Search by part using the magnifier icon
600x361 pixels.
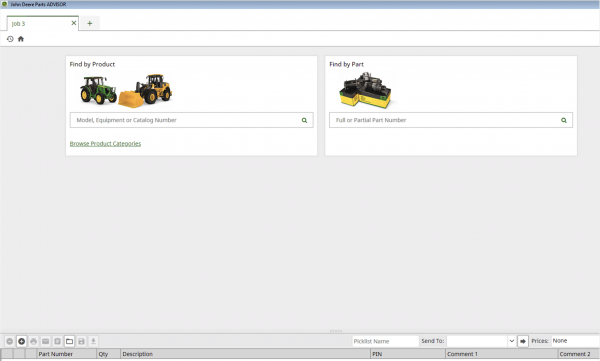564,120
